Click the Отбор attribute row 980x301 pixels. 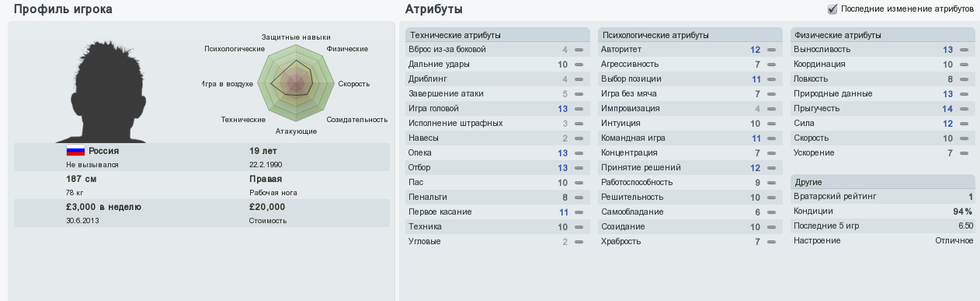click(498, 168)
